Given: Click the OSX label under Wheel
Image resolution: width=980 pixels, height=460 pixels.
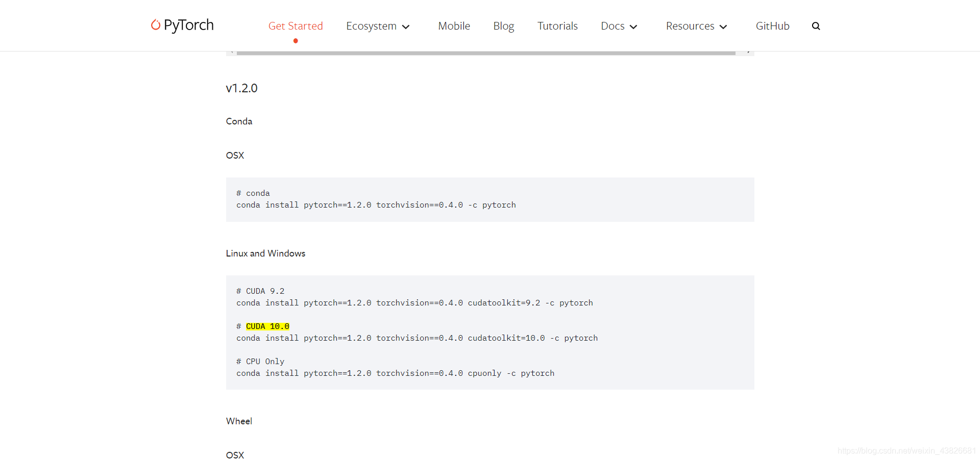Looking at the screenshot, I should coord(235,455).
